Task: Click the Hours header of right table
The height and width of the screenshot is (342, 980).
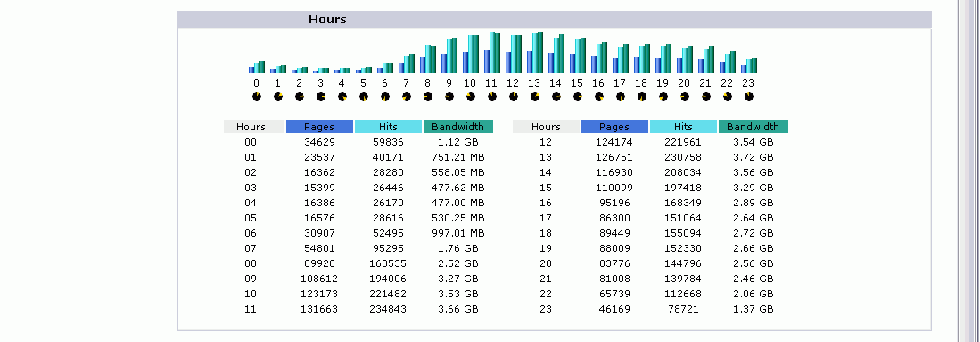Action: pos(546,127)
